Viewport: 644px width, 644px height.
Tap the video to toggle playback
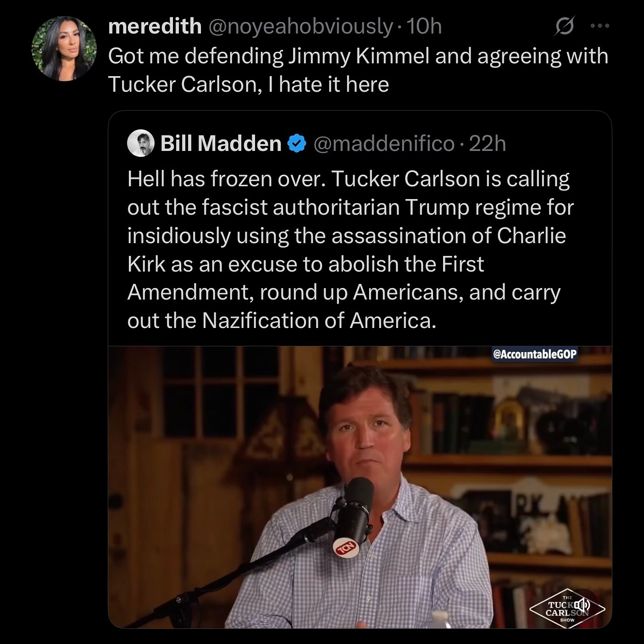pyautogui.click(x=321, y=482)
